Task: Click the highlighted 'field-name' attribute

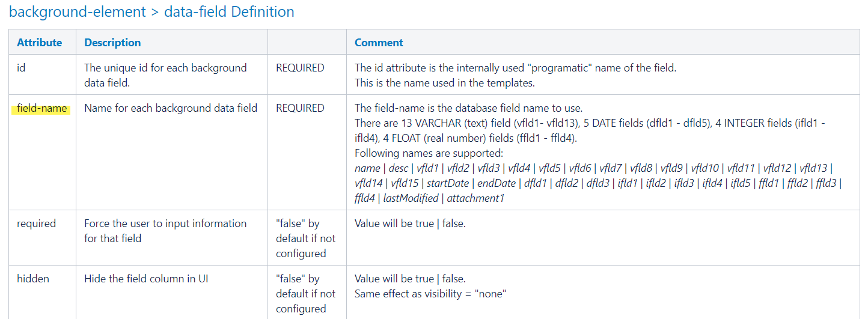Action: tap(41, 108)
